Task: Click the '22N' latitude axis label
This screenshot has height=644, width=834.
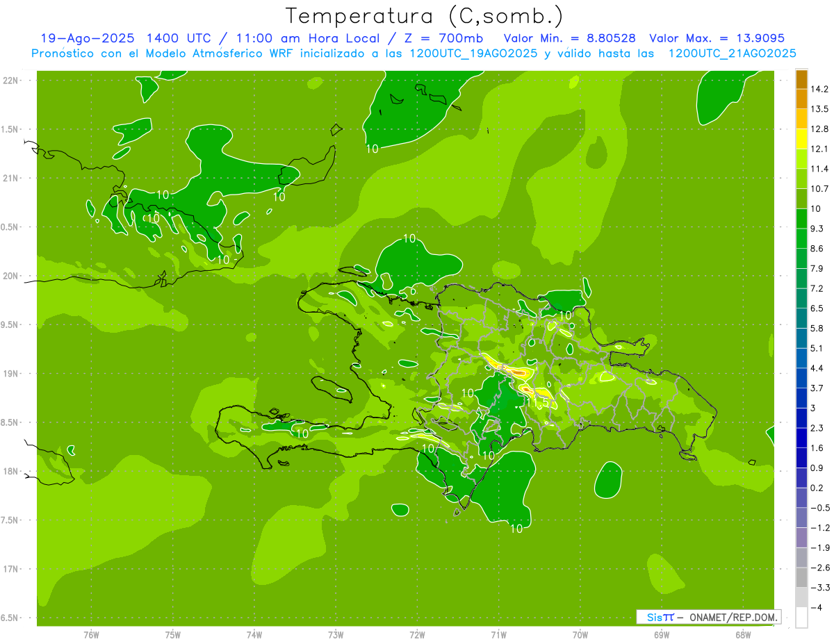Action: point(10,81)
